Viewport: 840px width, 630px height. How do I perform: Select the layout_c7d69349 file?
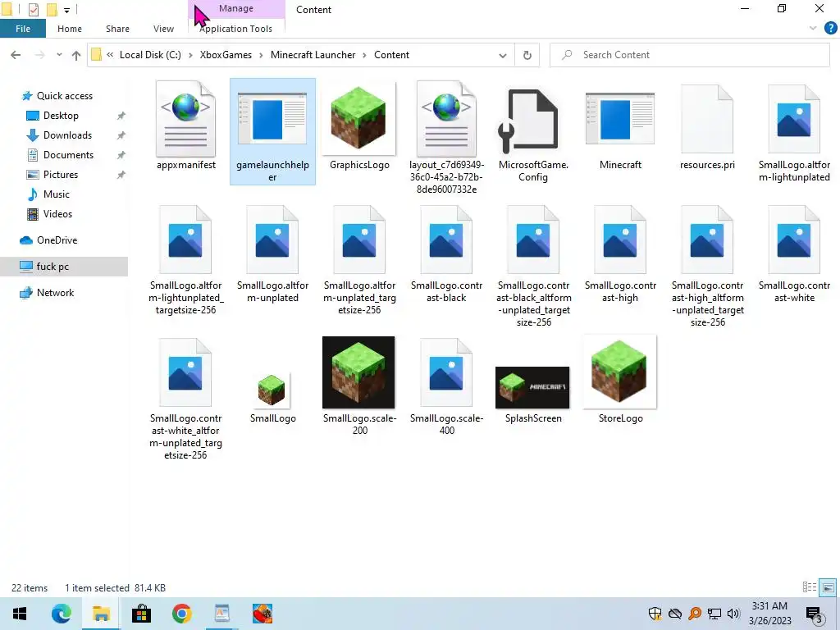(x=446, y=138)
